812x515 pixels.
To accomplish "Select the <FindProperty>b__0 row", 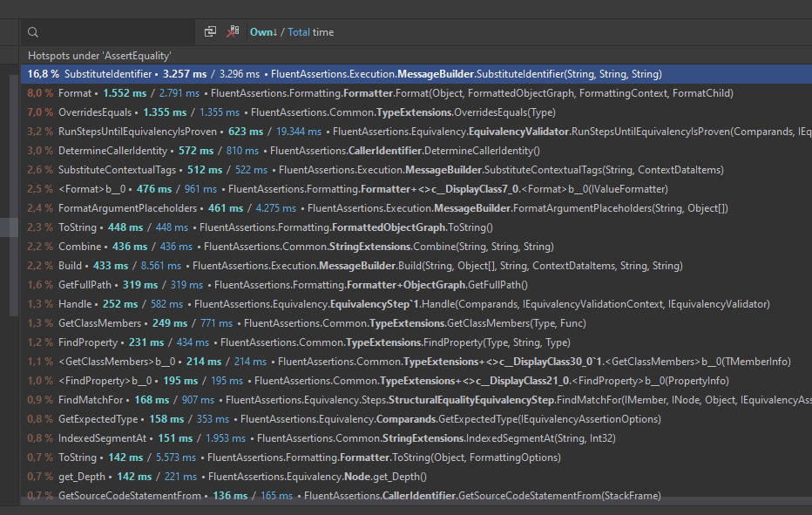I will tap(416, 381).
